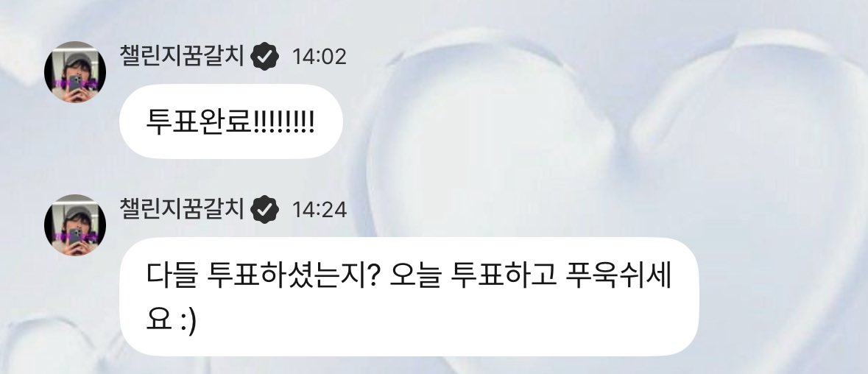Open profile picture beside the 14:24 message
The image size is (868, 374).
point(75,225)
